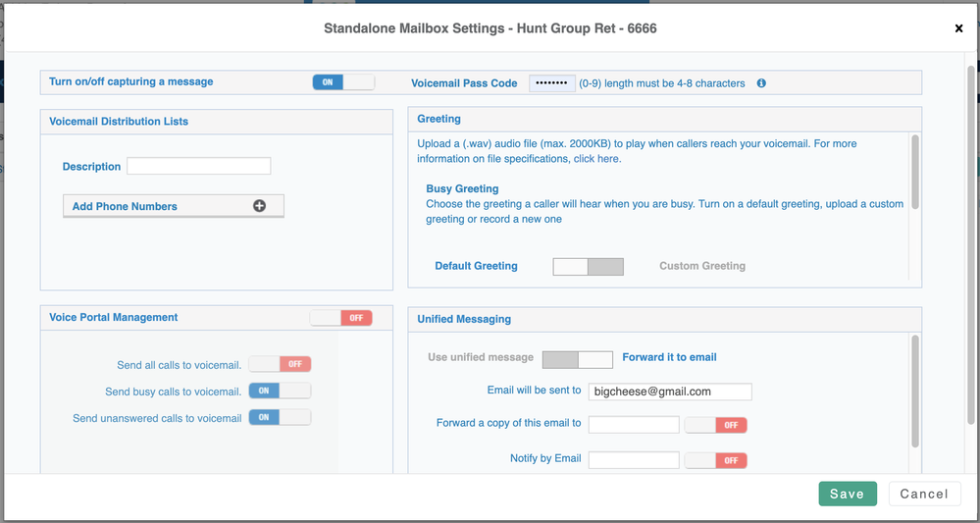The height and width of the screenshot is (523, 980).
Task: Click Save button
Action: point(847,494)
